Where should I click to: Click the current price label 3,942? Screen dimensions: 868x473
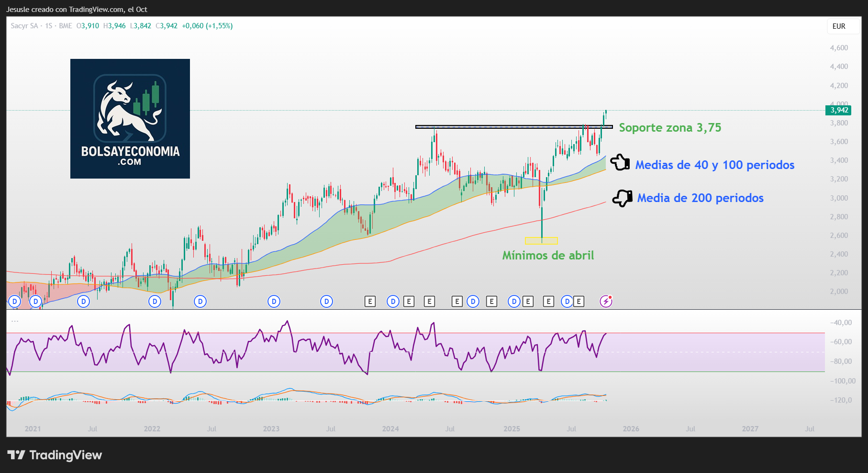(839, 110)
